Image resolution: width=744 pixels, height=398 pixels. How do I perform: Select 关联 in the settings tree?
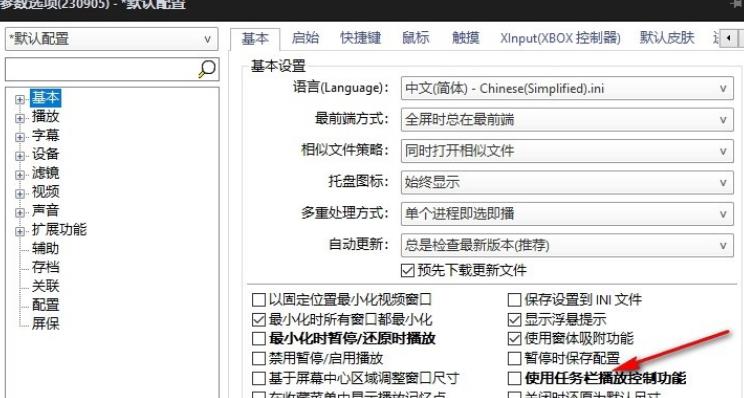point(46,286)
